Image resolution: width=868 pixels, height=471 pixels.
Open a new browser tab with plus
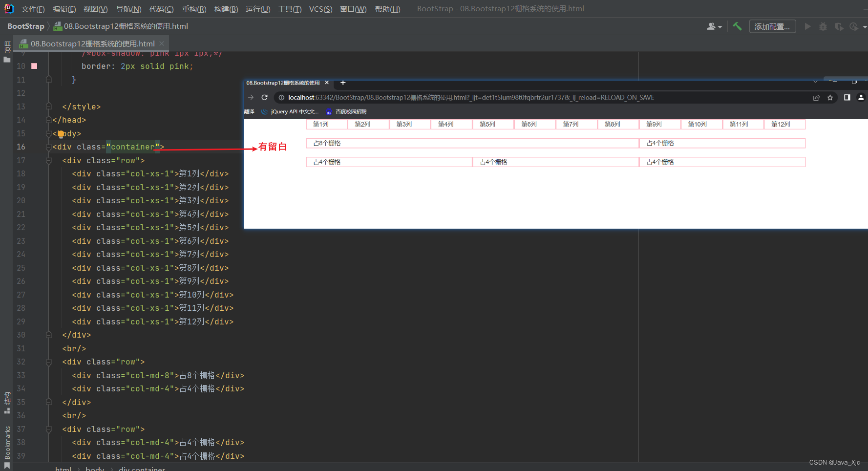[343, 83]
